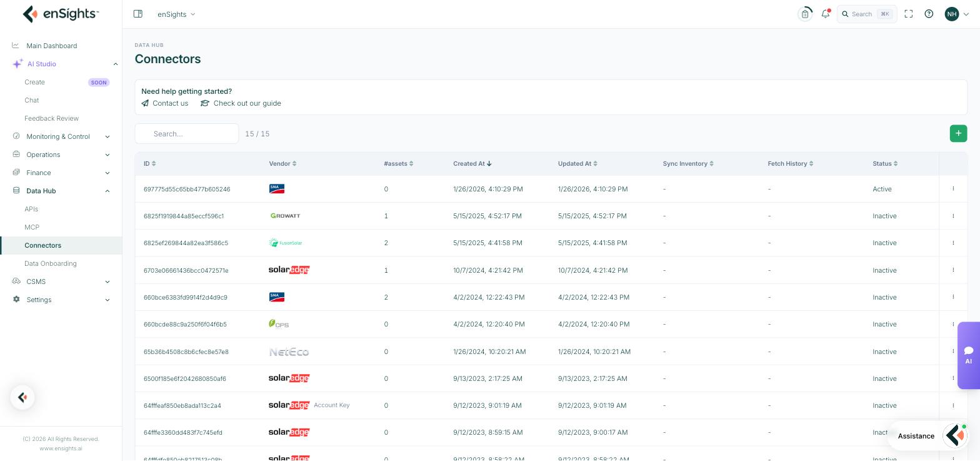Viewport: 980px width, 461px height.
Task: Click the enSights logo in sidebar
Action: coord(61,14)
